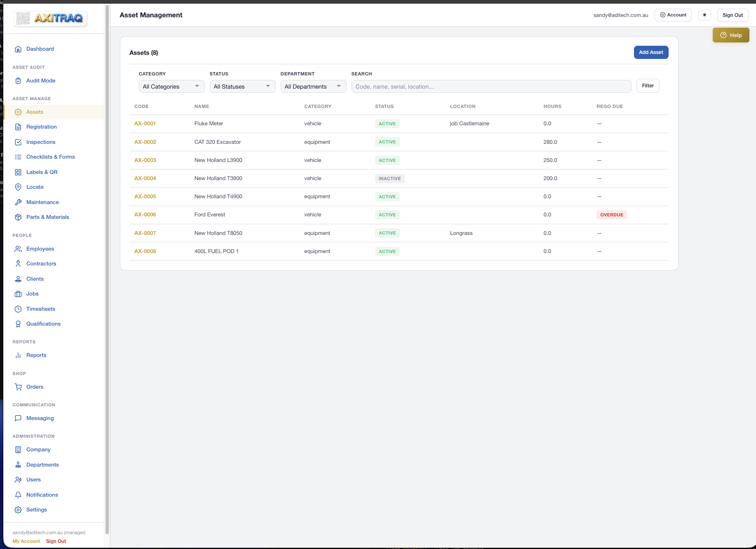Screen dimensions: 756x549
Task: Click the Jobs briefcase icon
Action: tap(18, 294)
